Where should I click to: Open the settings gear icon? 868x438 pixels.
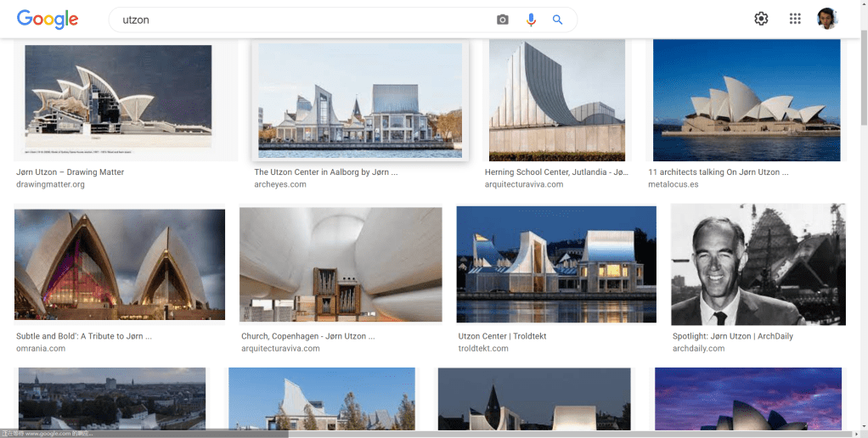(761, 19)
